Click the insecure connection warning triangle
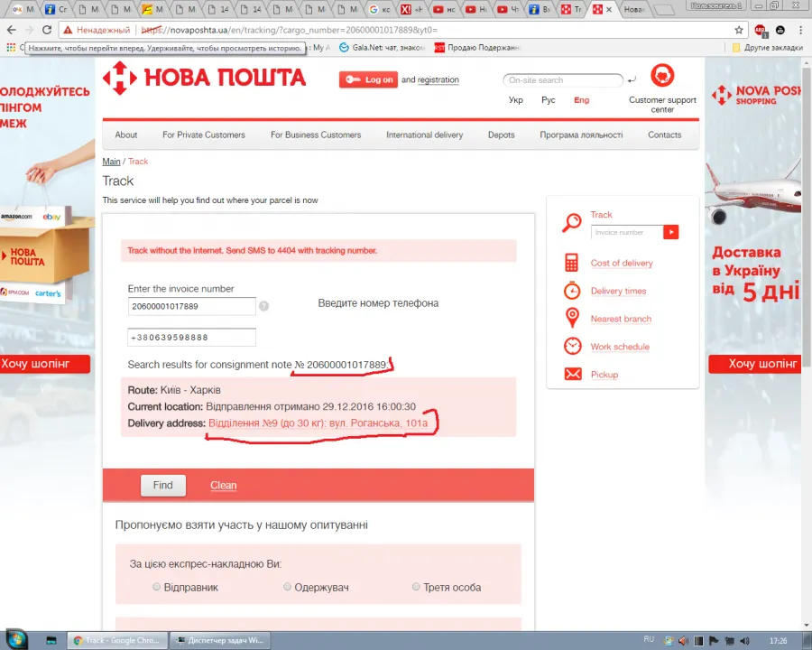 [x=68, y=30]
